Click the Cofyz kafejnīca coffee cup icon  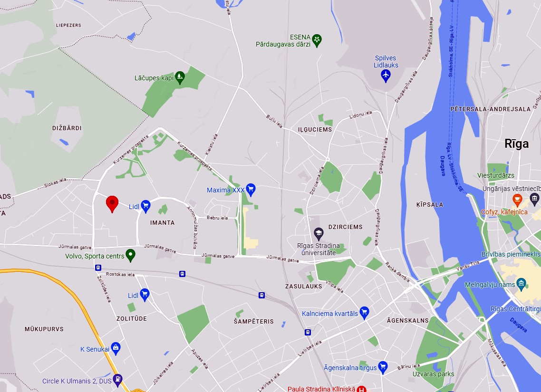tap(517, 200)
